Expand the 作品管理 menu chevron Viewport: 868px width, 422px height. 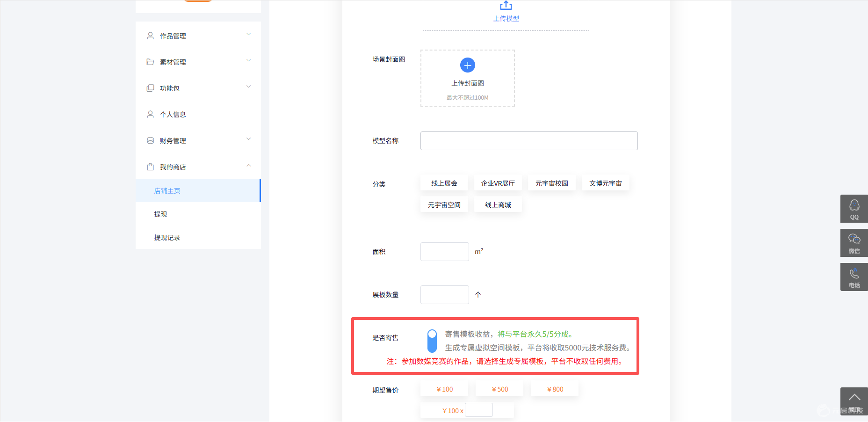click(x=249, y=34)
